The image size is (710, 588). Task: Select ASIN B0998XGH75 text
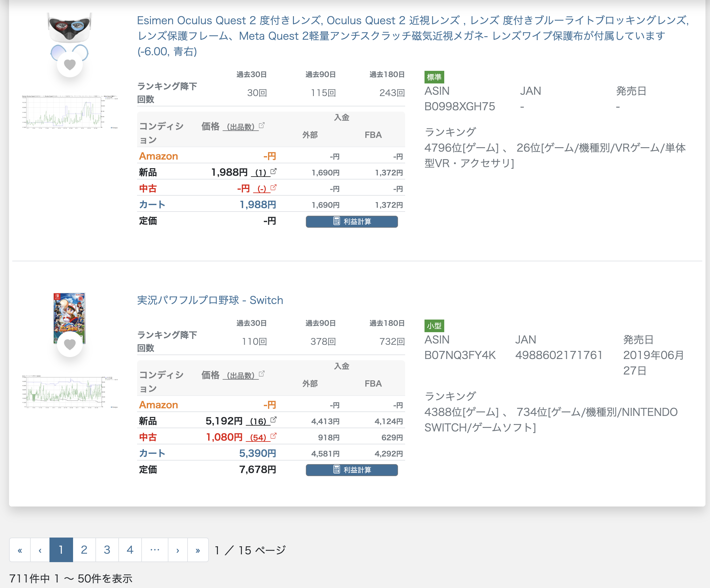click(459, 106)
